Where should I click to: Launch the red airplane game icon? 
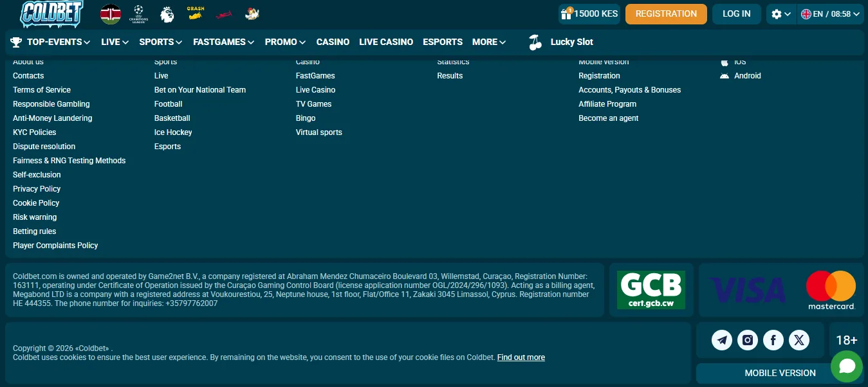(x=223, y=14)
